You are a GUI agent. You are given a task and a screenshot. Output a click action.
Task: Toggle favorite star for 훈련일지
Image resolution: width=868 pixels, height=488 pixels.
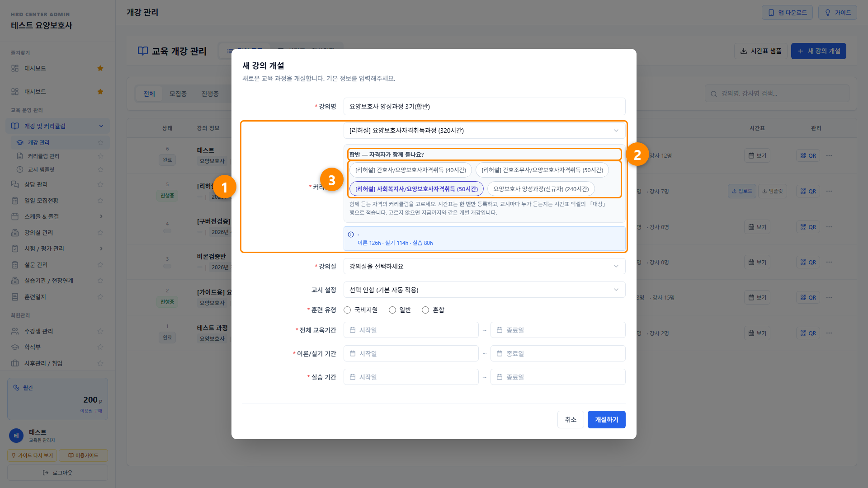pyautogui.click(x=100, y=297)
